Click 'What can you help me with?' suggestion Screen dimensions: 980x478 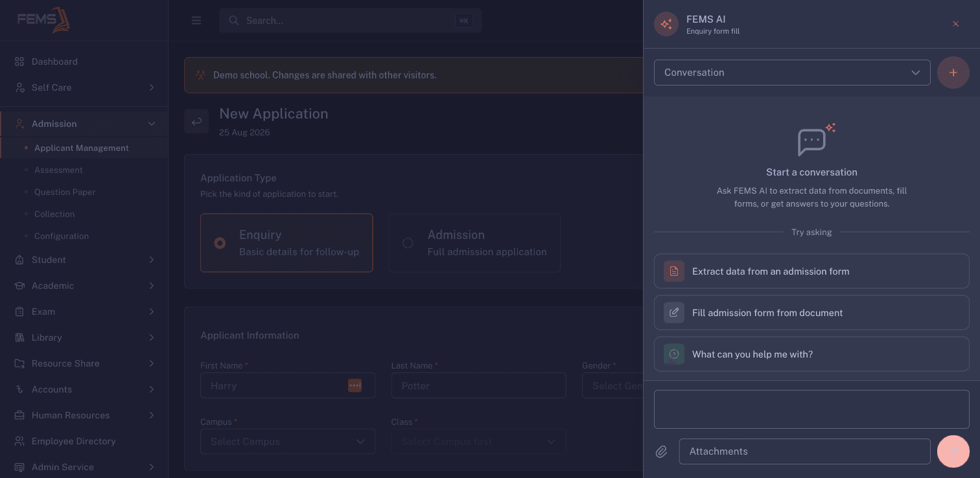click(811, 354)
